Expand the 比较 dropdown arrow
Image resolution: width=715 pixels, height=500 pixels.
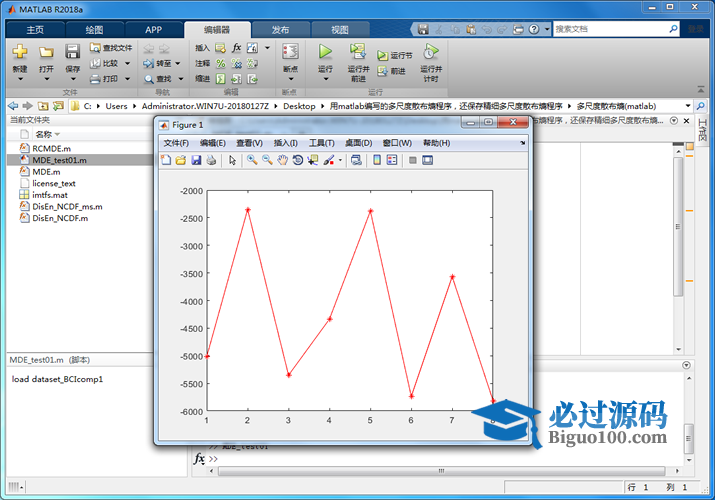click(127, 63)
